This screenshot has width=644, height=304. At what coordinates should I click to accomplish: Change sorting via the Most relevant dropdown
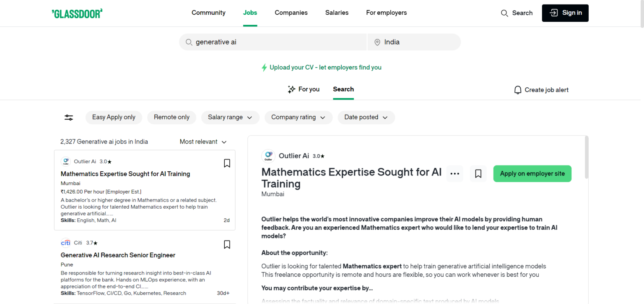[x=203, y=142]
